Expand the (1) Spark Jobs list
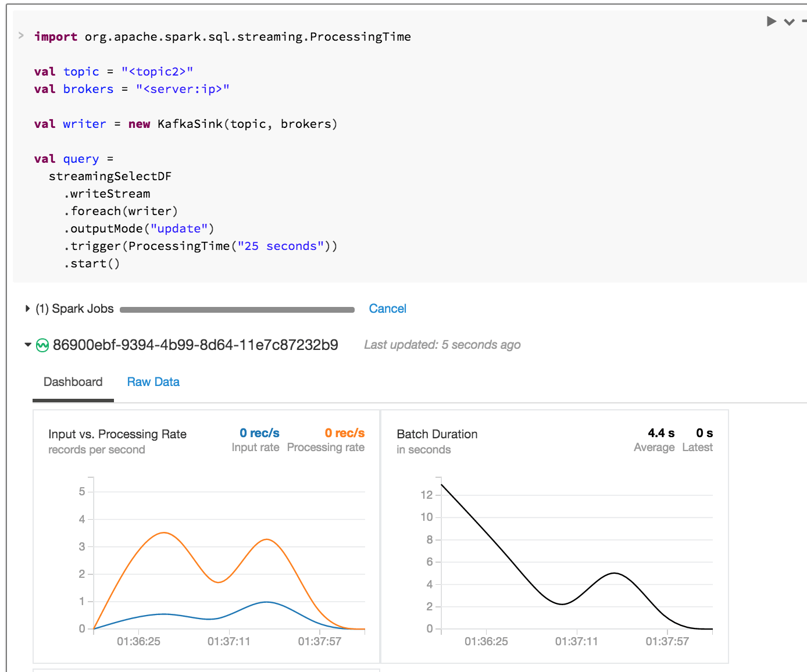807x672 pixels. pyautogui.click(x=27, y=309)
